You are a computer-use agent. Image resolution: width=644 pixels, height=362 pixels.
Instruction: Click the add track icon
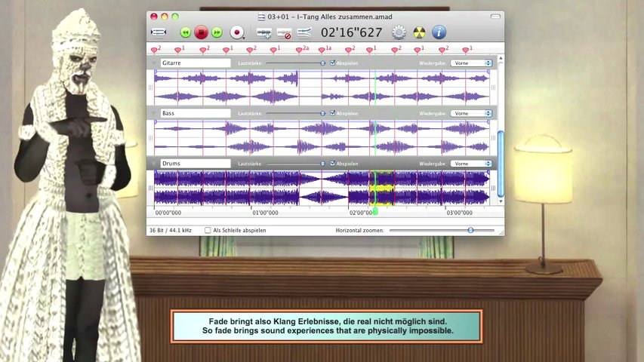click(x=263, y=32)
